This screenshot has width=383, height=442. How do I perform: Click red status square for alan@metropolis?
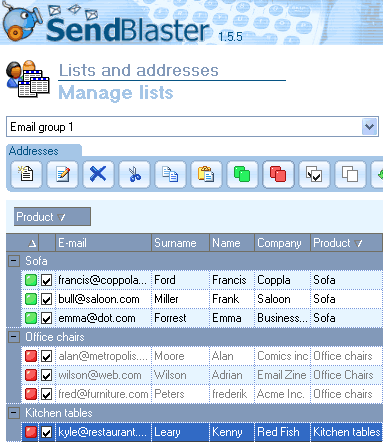tap(31, 356)
